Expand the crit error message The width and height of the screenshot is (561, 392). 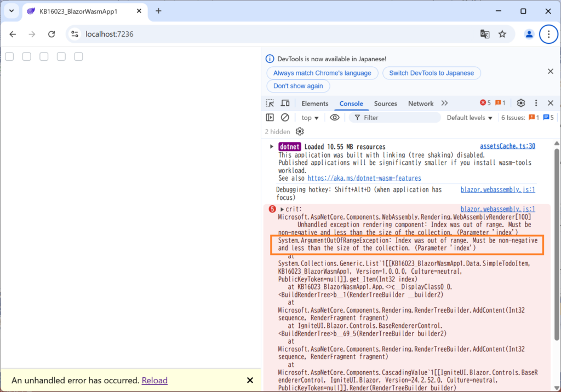click(x=282, y=209)
